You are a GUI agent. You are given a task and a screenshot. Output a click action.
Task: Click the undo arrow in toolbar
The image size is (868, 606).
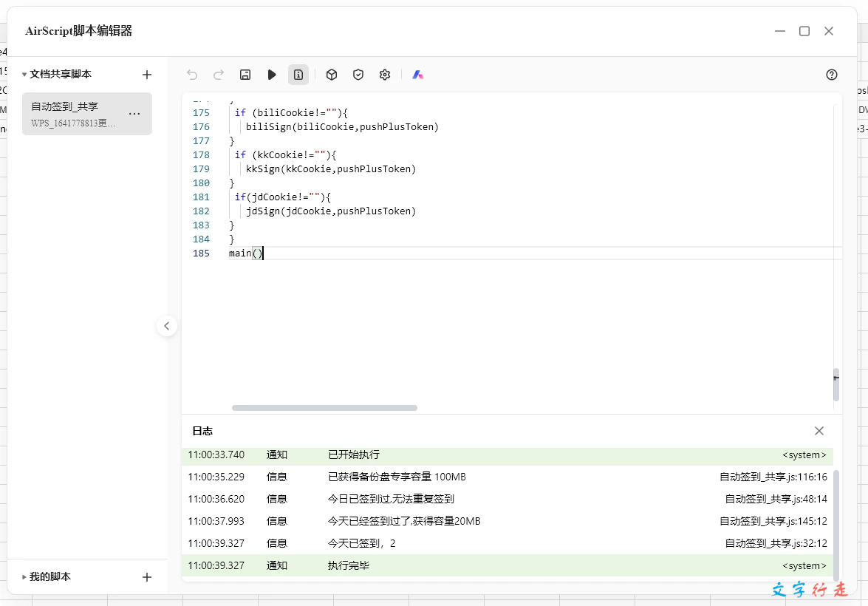point(192,75)
